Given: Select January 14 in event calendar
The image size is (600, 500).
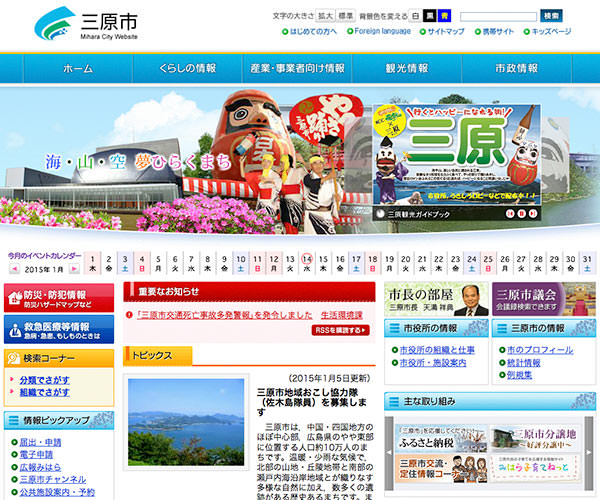Looking at the screenshot, I should (x=307, y=262).
